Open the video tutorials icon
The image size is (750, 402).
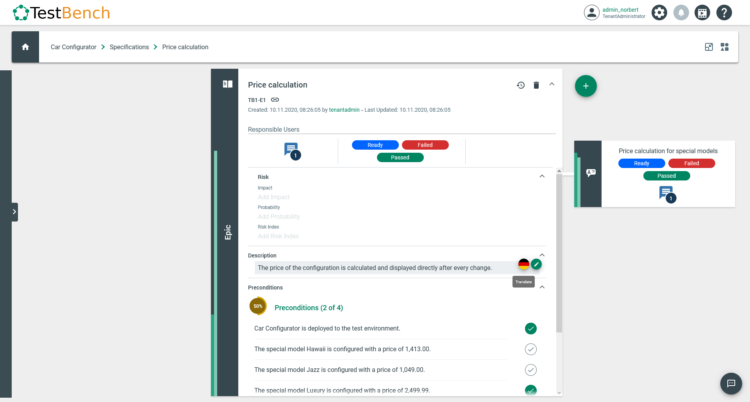(x=702, y=12)
